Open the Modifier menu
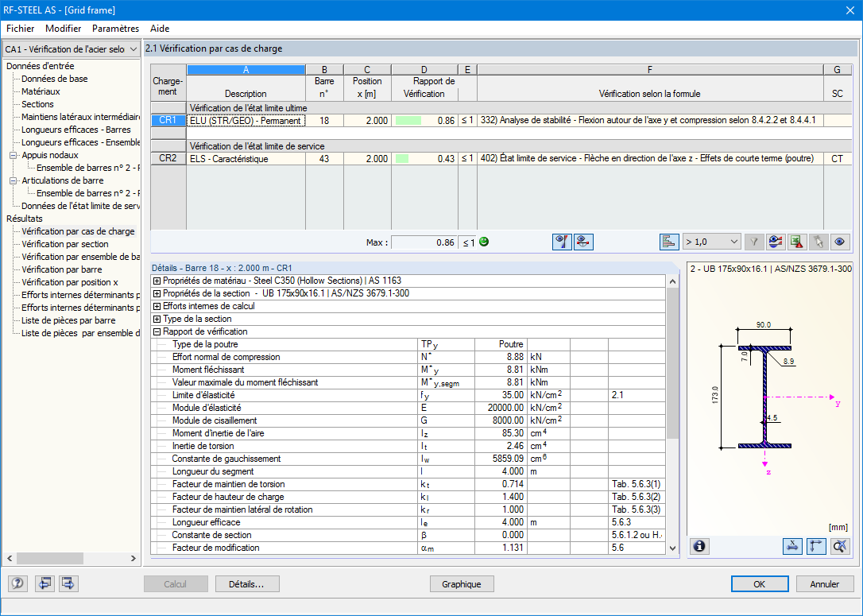863x616 pixels. (64, 29)
